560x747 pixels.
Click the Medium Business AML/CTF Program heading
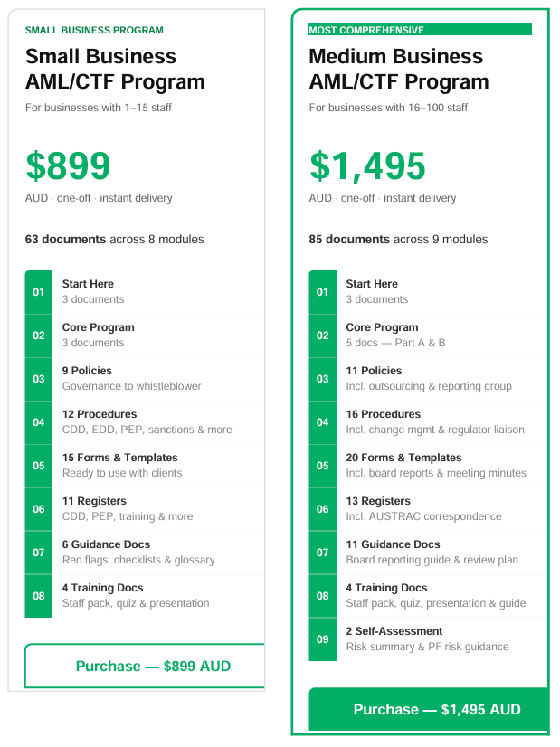(x=398, y=70)
